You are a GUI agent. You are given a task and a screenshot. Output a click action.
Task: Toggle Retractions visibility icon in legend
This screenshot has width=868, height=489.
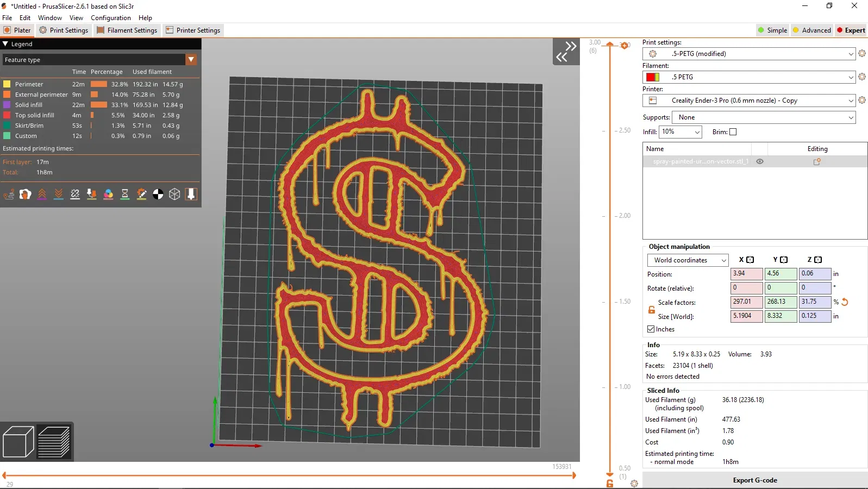click(42, 194)
